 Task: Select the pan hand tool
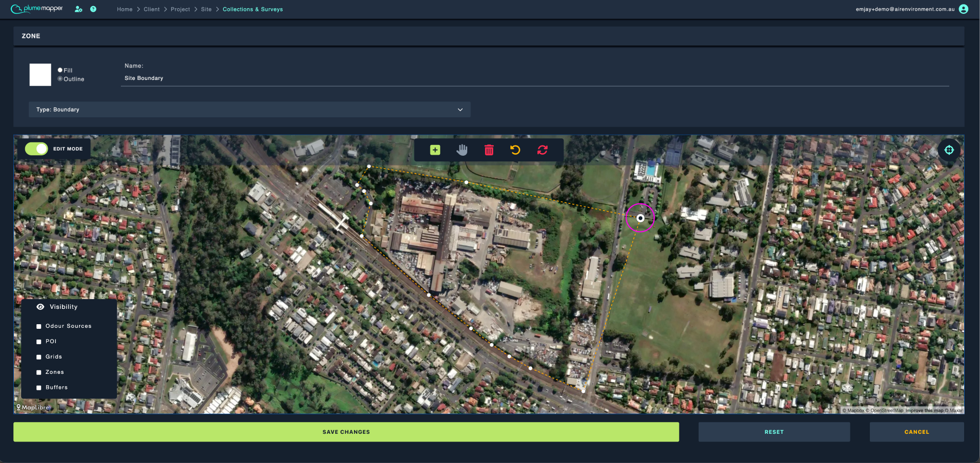pyautogui.click(x=462, y=150)
